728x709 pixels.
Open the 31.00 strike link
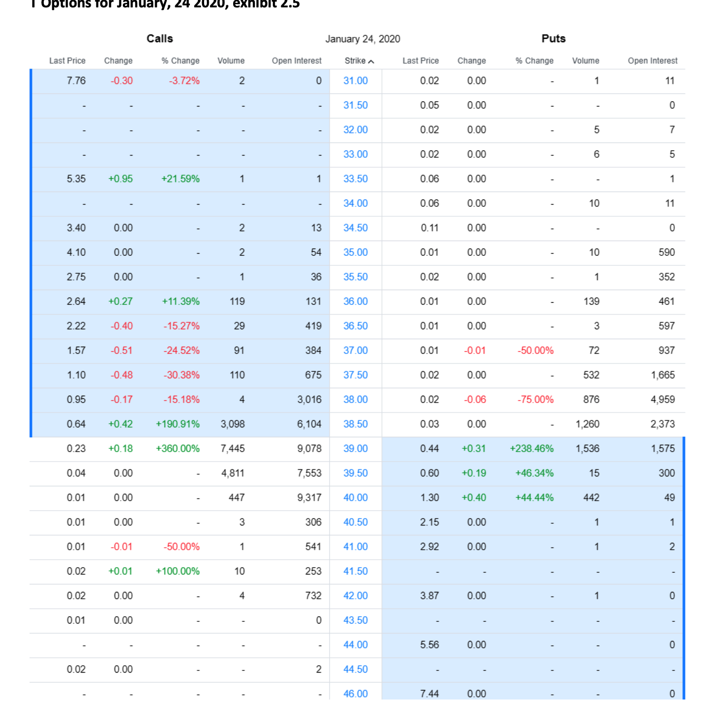pyautogui.click(x=356, y=81)
